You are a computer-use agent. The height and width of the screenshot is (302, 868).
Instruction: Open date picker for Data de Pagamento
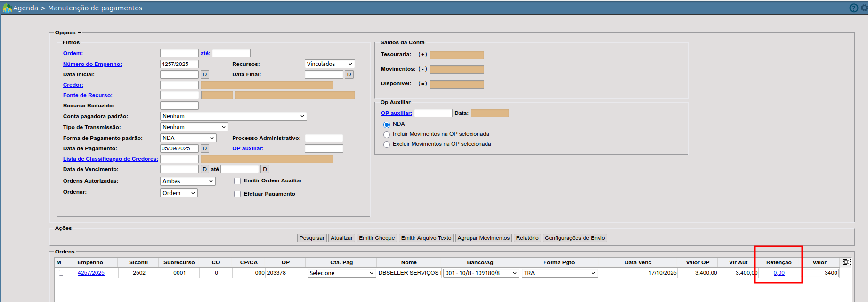(205, 148)
